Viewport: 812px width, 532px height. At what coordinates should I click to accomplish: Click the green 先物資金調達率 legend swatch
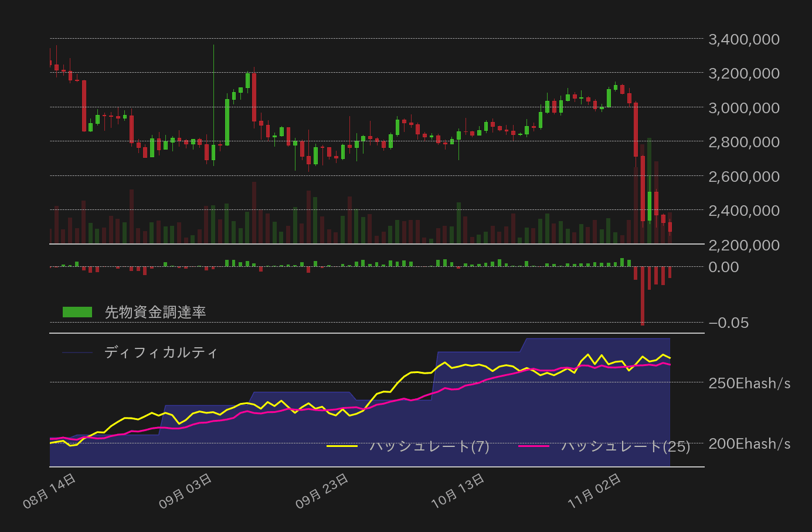(x=76, y=311)
